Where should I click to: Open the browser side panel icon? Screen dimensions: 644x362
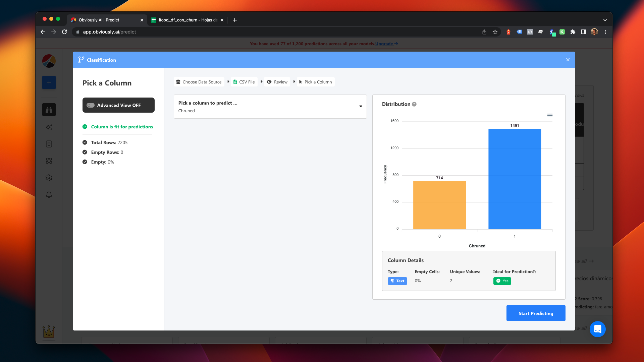[584, 32]
